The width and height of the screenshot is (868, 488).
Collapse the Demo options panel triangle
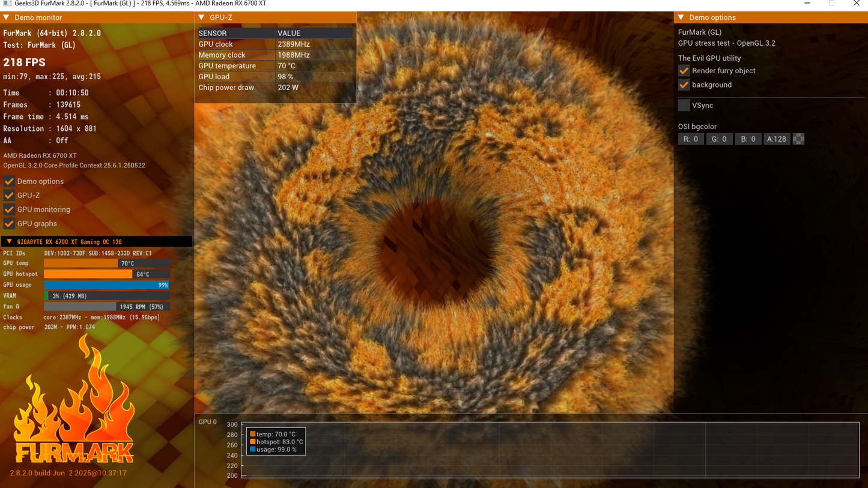pos(681,18)
